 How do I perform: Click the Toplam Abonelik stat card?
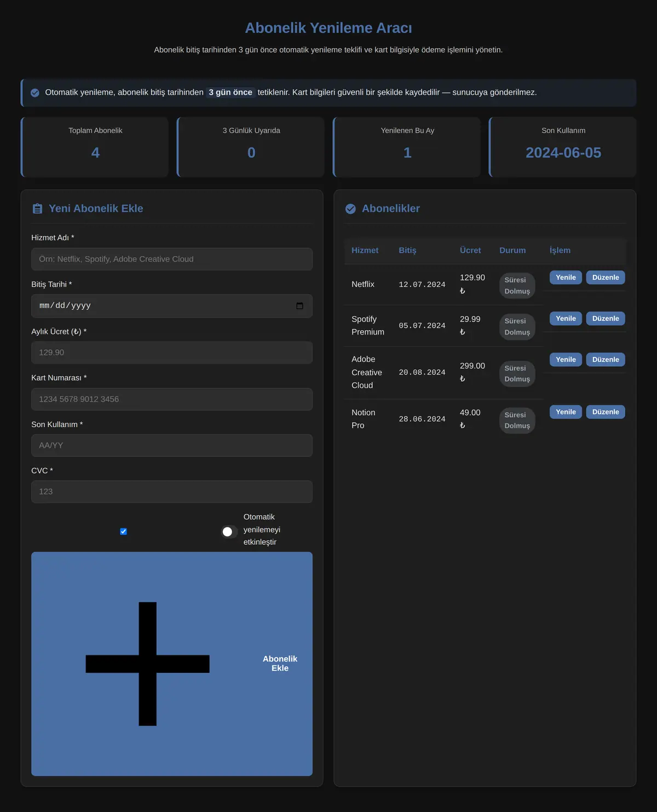click(x=95, y=147)
